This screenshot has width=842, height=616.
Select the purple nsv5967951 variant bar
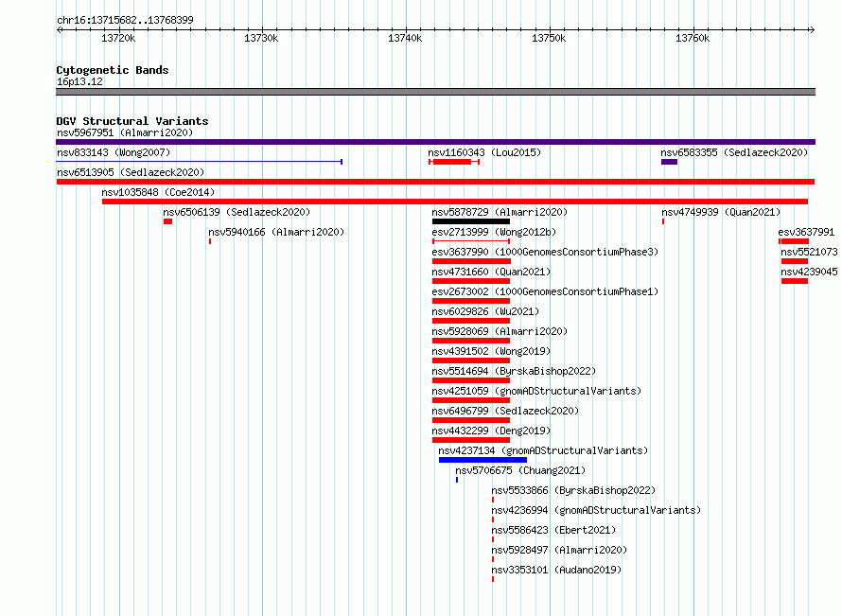[x=435, y=142]
